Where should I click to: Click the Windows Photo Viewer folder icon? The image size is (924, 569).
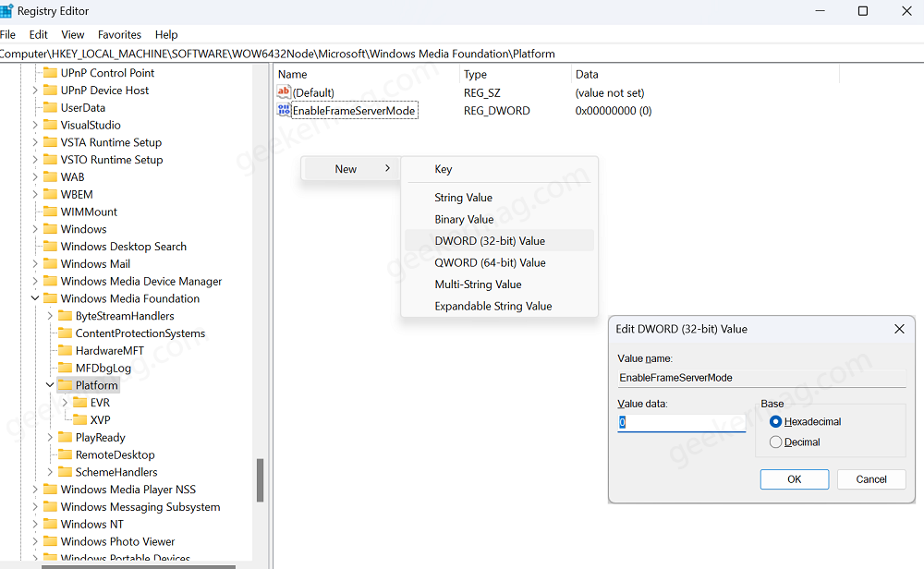point(51,541)
